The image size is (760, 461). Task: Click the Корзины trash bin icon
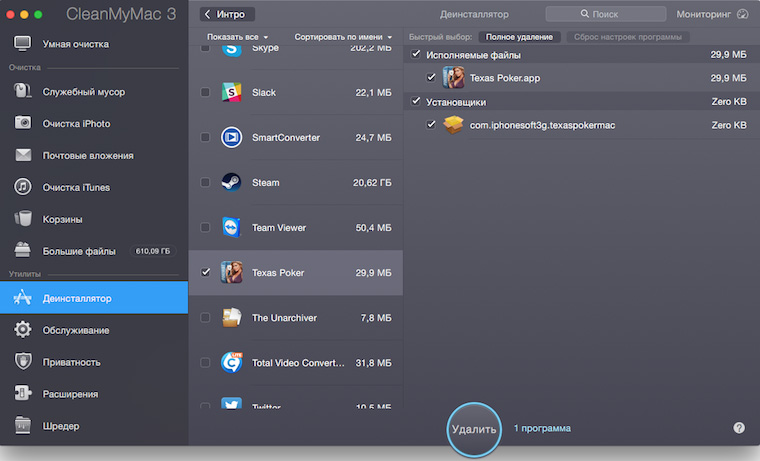click(23, 219)
